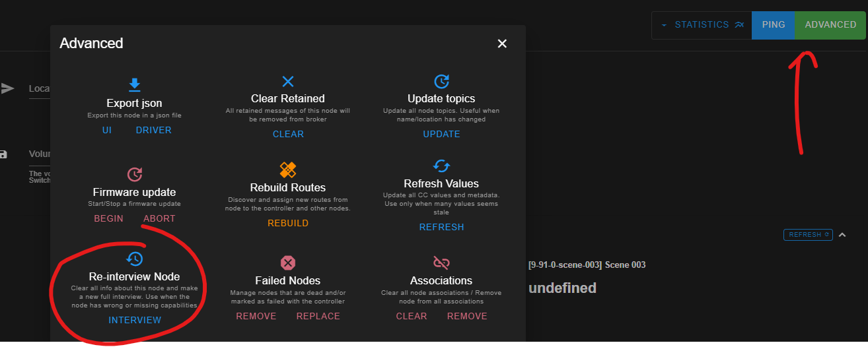The width and height of the screenshot is (868, 347).
Task: Click the Associations broken link icon
Action: [441, 263]
